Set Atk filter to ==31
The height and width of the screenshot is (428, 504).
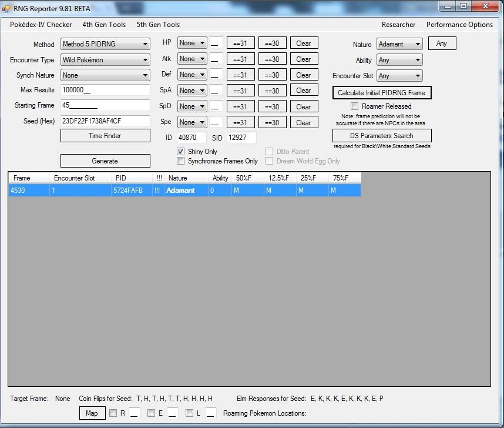[x=240, y=59]
